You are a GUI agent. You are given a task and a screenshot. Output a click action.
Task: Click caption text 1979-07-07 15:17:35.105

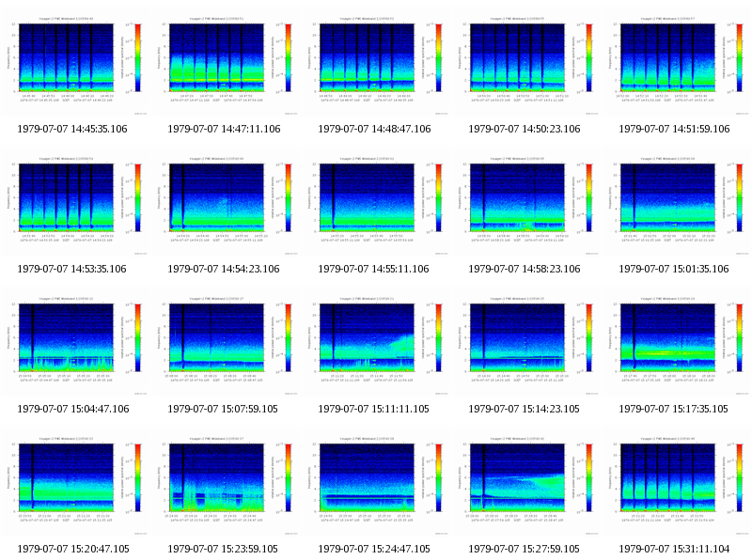pos(673,409)
